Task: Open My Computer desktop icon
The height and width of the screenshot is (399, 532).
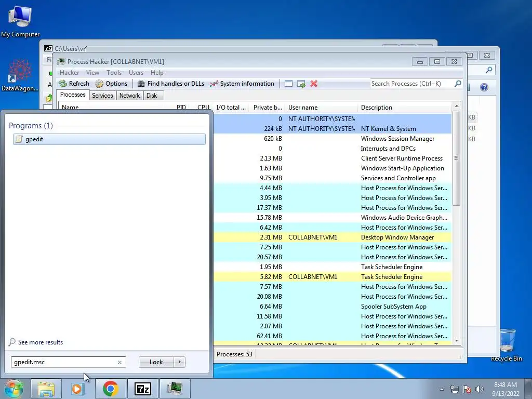Action: pos(20,21)
